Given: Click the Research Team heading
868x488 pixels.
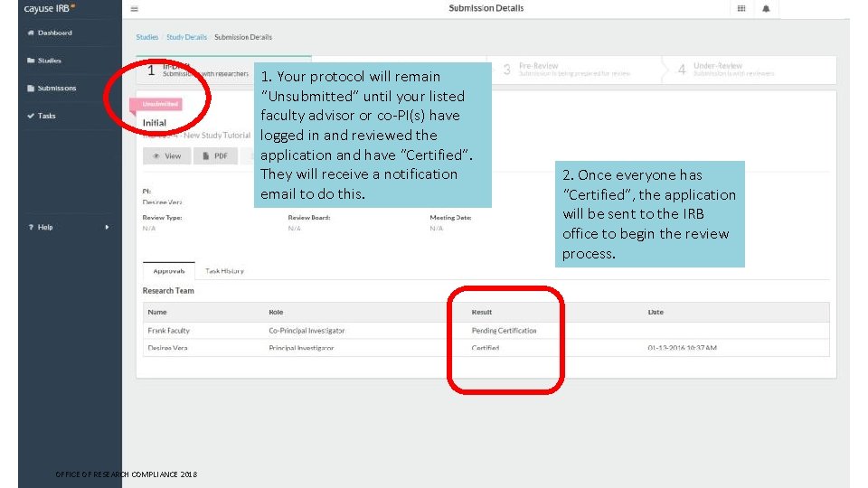Looking at the screenshot, I should tap(168, 290).
